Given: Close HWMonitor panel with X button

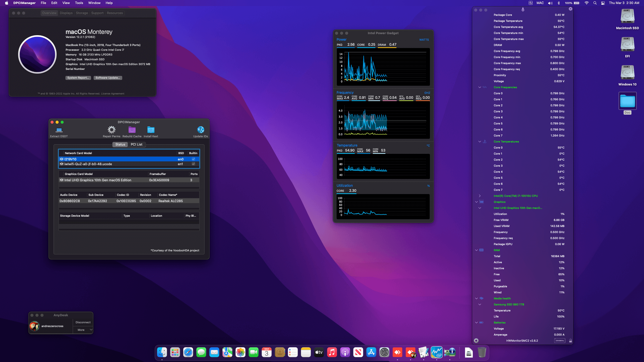Looking at the screenshot, I should coord(570,9).
